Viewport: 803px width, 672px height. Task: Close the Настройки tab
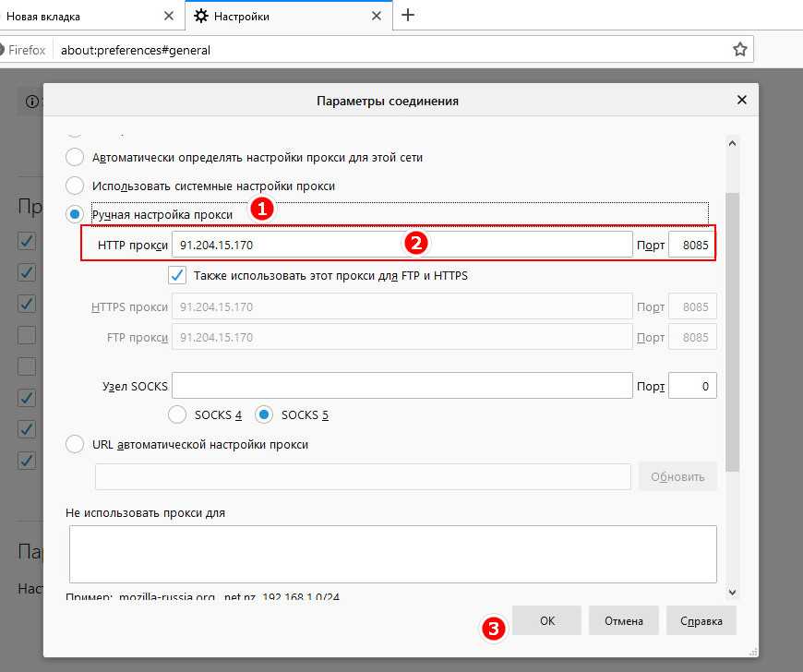tap(376, 17)
